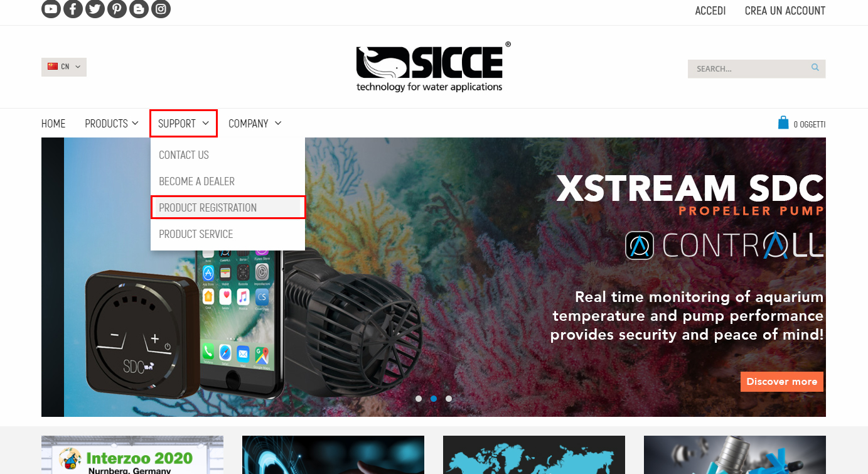Choose Contact Us menu entry
Viewport: 868px width, 474px height.
(184, 155)
